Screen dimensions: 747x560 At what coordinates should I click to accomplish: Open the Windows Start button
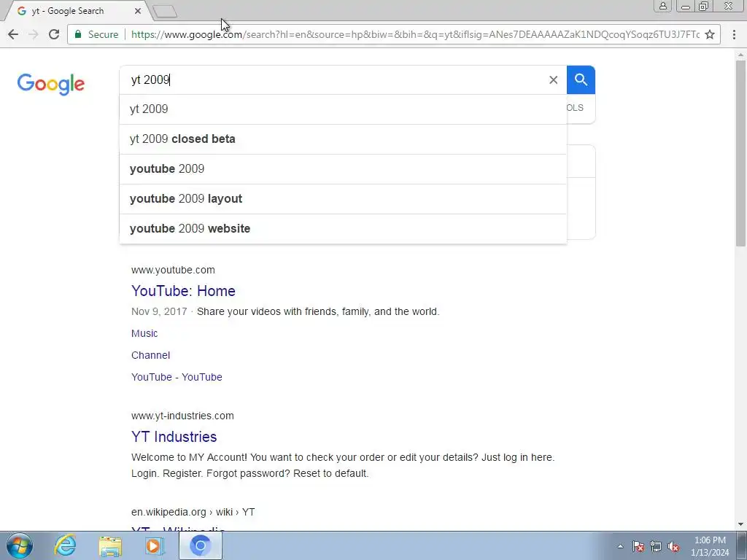(20, 545)
